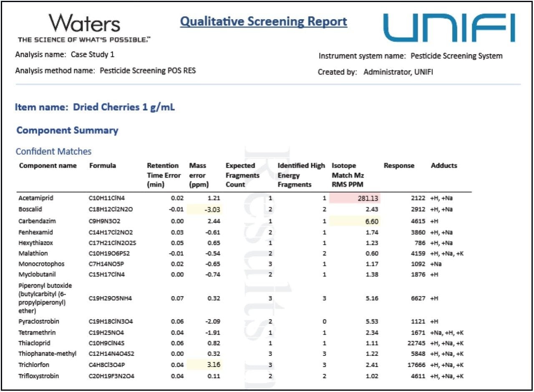Click the Hexythiazox response value 786
The width and height of the screenshot is (534, 392).
click(420, 243)
